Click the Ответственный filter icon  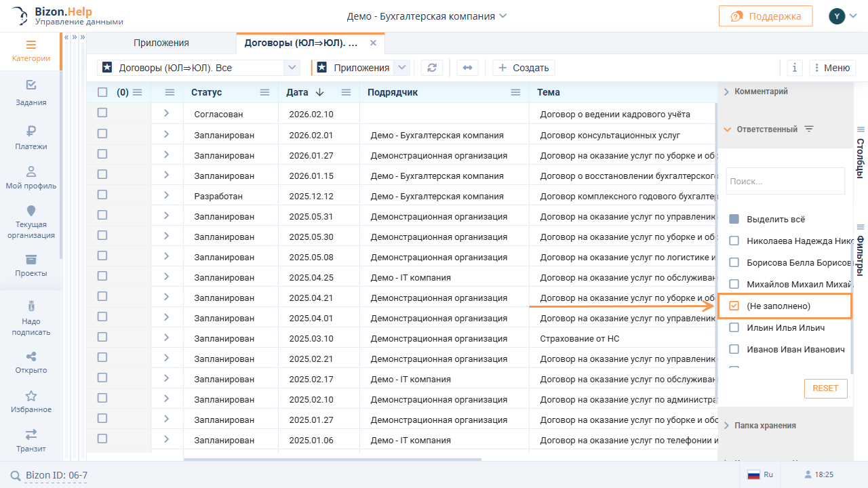808,129
